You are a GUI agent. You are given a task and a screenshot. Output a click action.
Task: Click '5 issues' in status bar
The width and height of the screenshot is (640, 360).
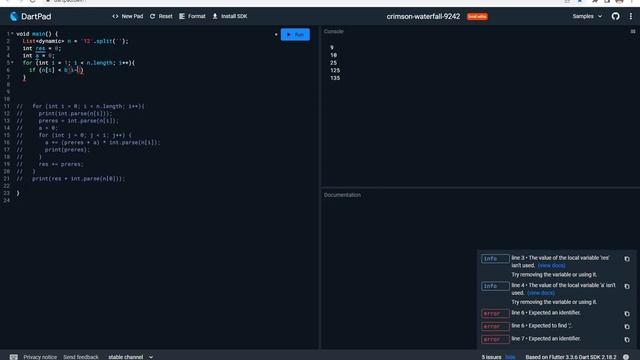(x=491, y=357)
